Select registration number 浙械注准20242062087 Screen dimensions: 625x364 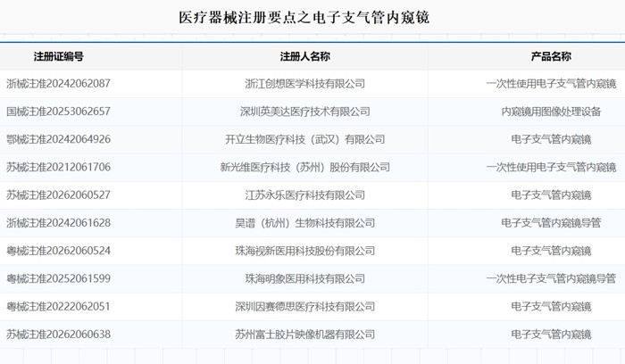point(58,84)
